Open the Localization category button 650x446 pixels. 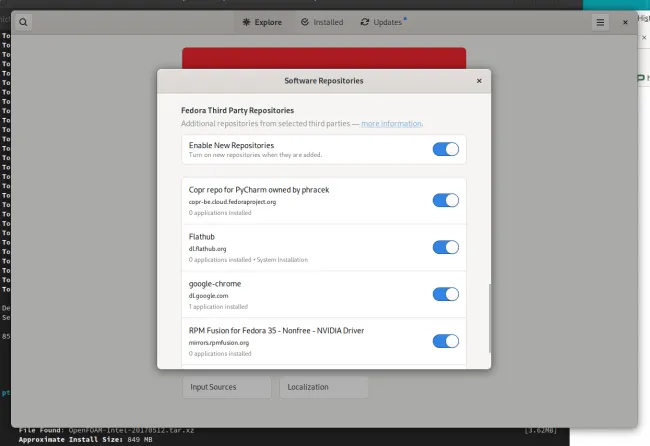[x=324, y=387]
